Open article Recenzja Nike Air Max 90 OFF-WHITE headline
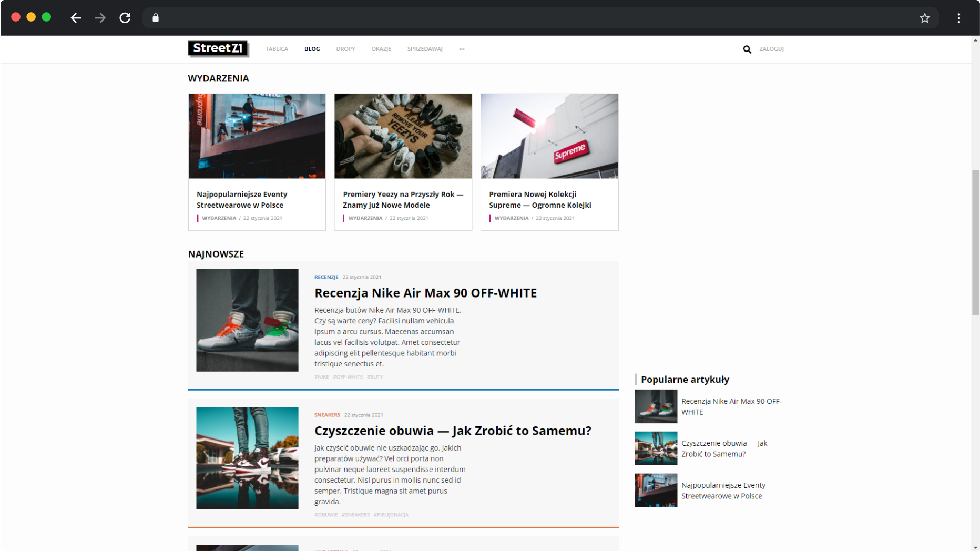This screenshot has width=980, height=551. (425, 293)
